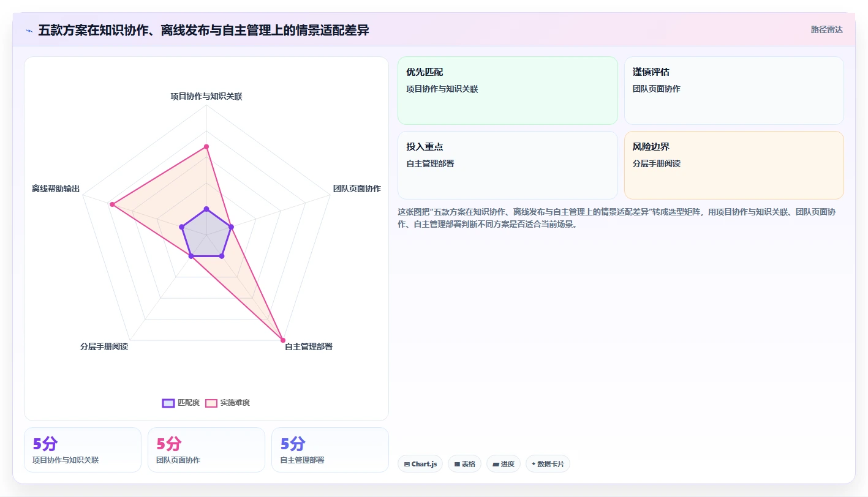Open the 谨慎评估 card
Viewport: 868px width, 497px height.
734,91
